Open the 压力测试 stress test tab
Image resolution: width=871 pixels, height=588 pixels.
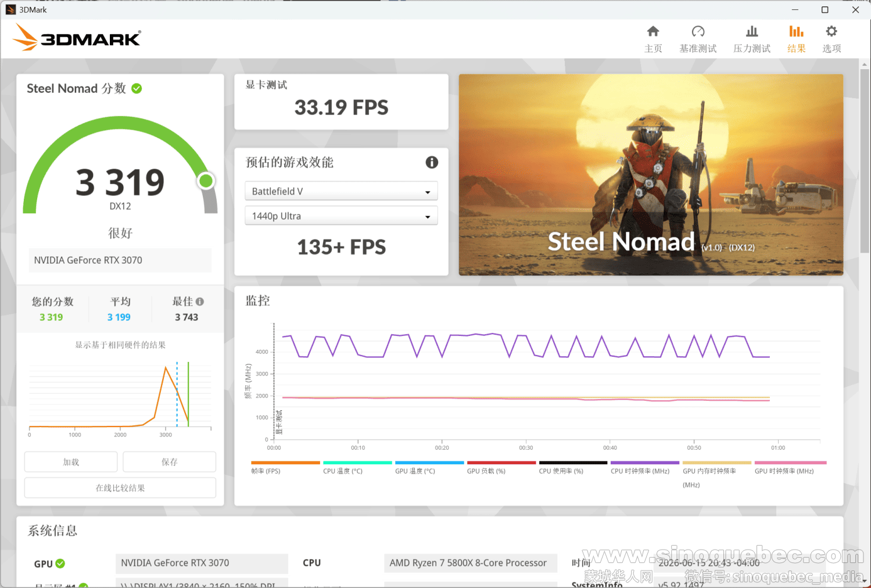point(752,39)
